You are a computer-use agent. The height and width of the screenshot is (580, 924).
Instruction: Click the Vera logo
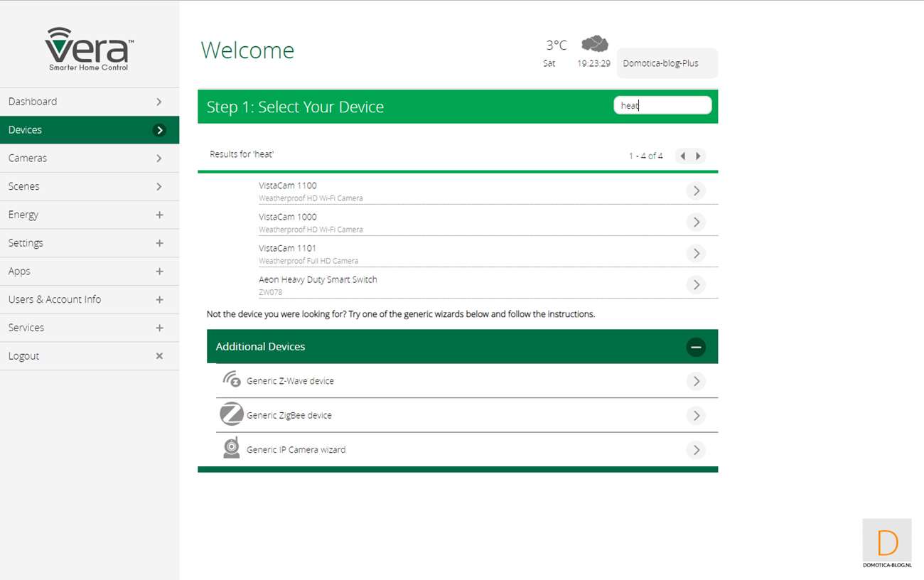[90, 48]
